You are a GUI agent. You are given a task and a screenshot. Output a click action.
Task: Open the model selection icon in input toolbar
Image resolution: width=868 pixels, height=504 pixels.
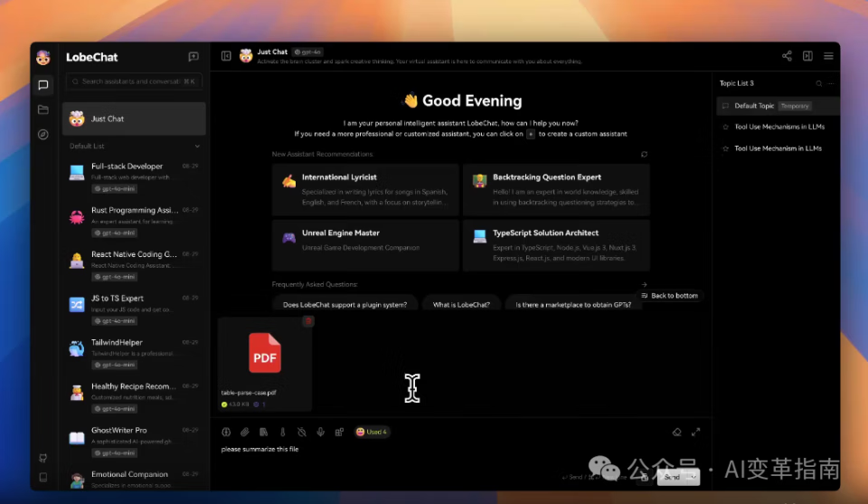(226, 432)
